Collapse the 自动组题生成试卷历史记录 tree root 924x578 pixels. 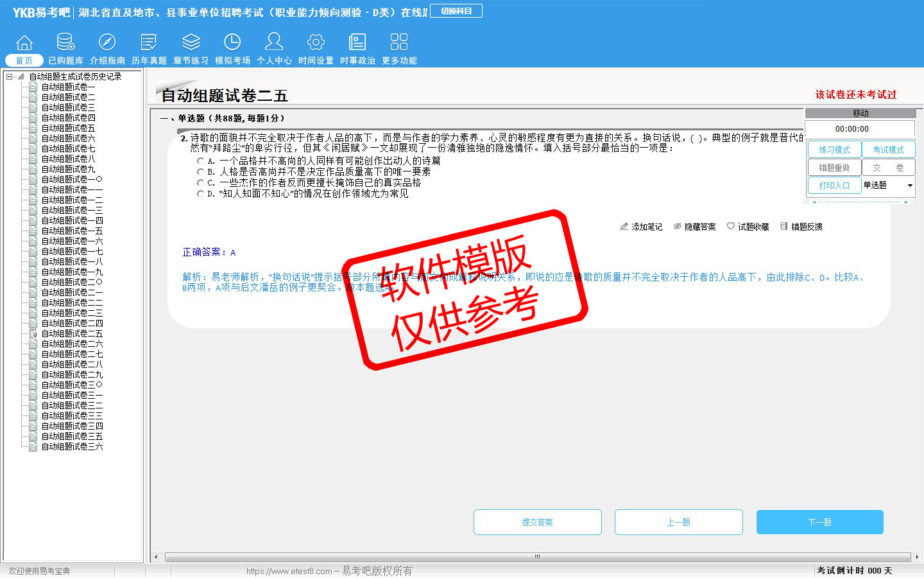(10, 76)
